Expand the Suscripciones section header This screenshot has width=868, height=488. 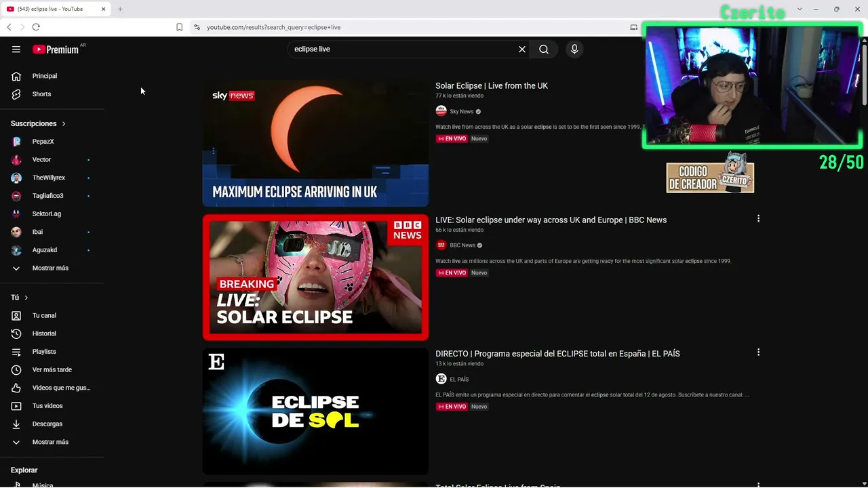pos(39,123)
